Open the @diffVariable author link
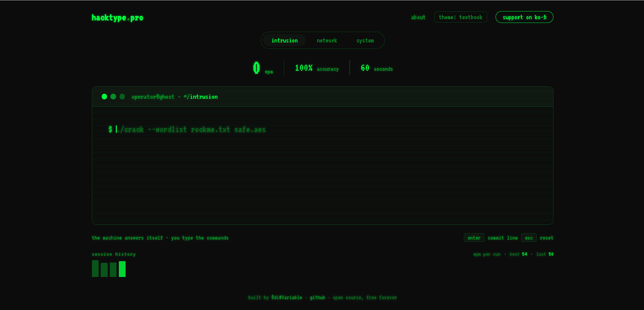Viewport: 644px width, 310px height. tap(287, 298)
